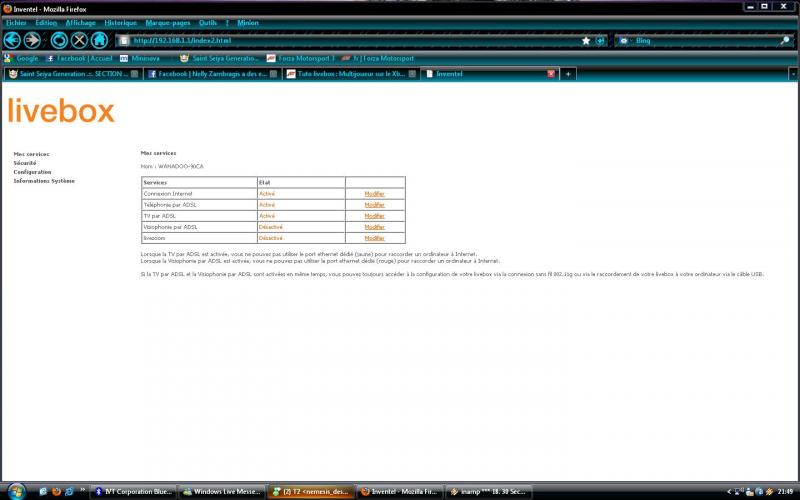Viewport: 800px width, 500px height.
Task: Click the livebox logo
Action: (x=61, y=111)
